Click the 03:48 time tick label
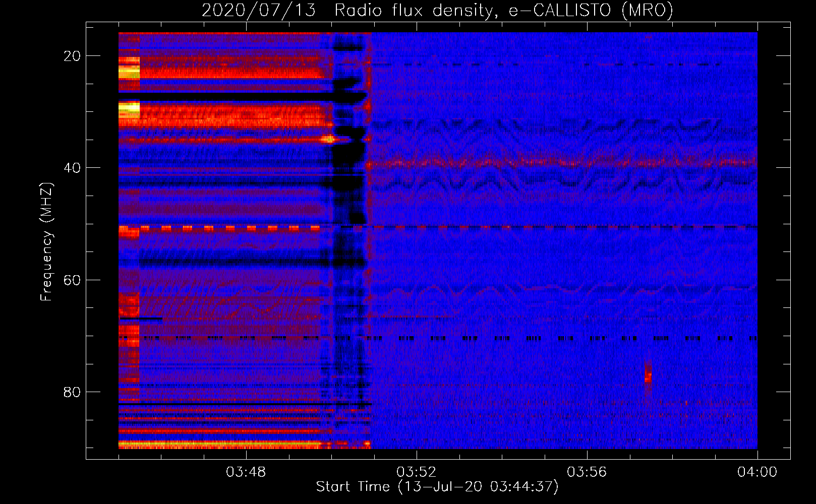Image resolution: width=816 pixels, height=504 pixels. (x=246, y=472)
